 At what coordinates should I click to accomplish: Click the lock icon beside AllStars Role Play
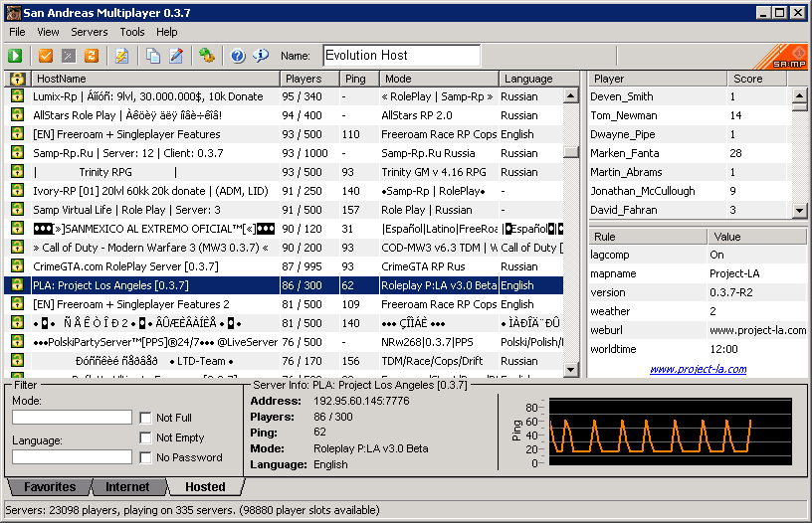pyautogui.click(x=17, y=115)
